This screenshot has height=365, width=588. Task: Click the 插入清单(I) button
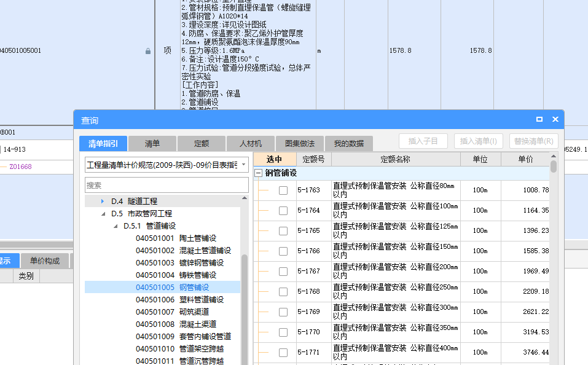(x=478, y=141)
